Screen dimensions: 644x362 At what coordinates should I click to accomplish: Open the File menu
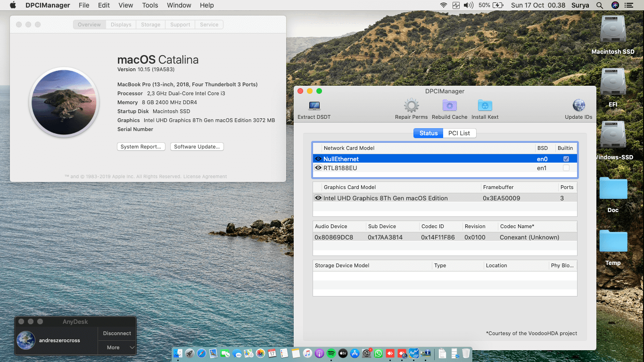[84, 5]
